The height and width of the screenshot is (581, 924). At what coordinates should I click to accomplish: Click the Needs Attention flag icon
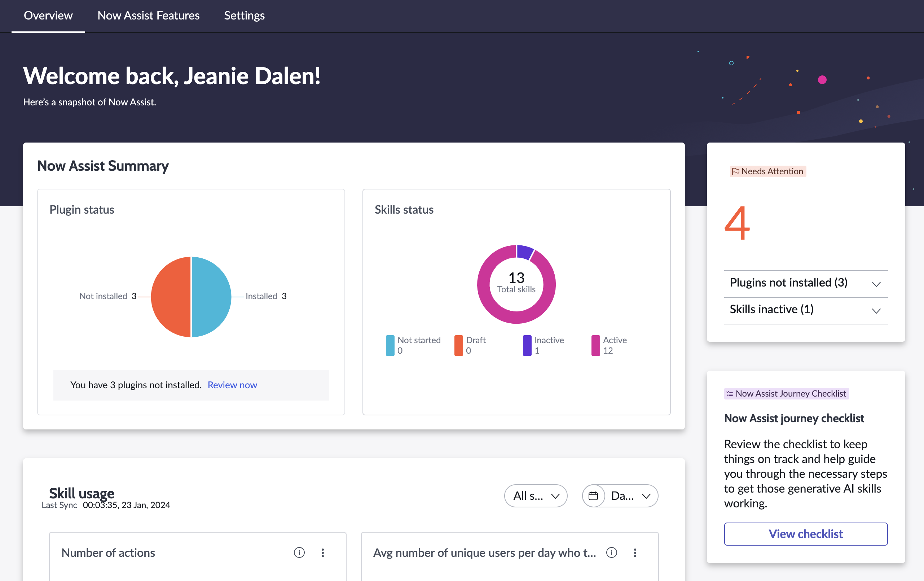point(735,171)
